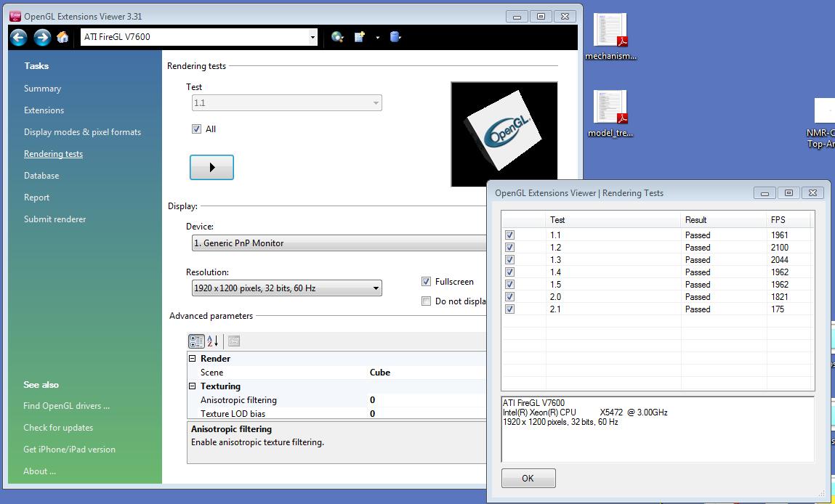Click OK in Rendering Tests dialog
835x504 pixels.
coord(528,478)
